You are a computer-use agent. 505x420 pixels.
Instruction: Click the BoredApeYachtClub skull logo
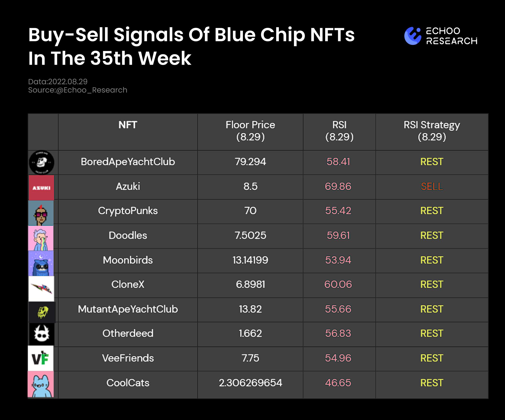coord(42,163)
